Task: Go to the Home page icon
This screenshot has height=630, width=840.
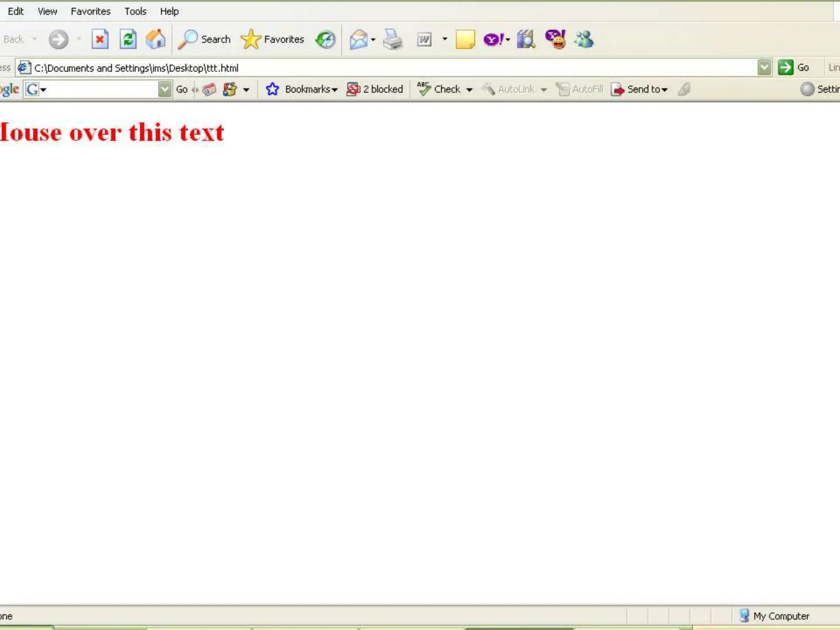Action: pyautogui.click(x=155, y=40)
